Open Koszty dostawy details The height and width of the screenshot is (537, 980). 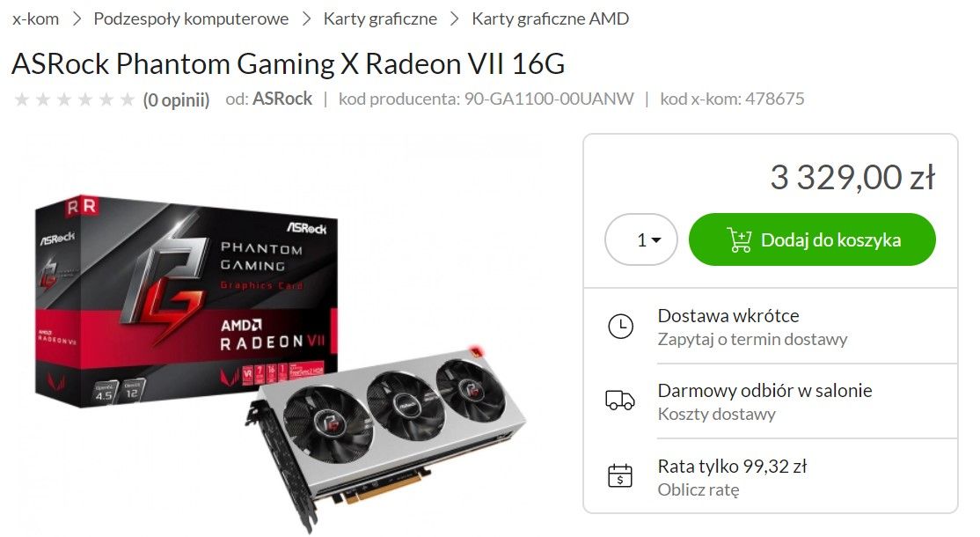717,414
